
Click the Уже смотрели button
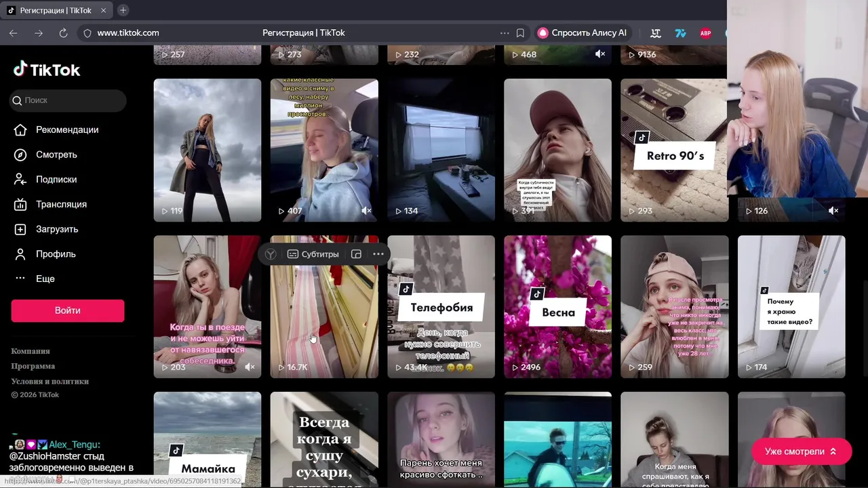click(801, 451)
